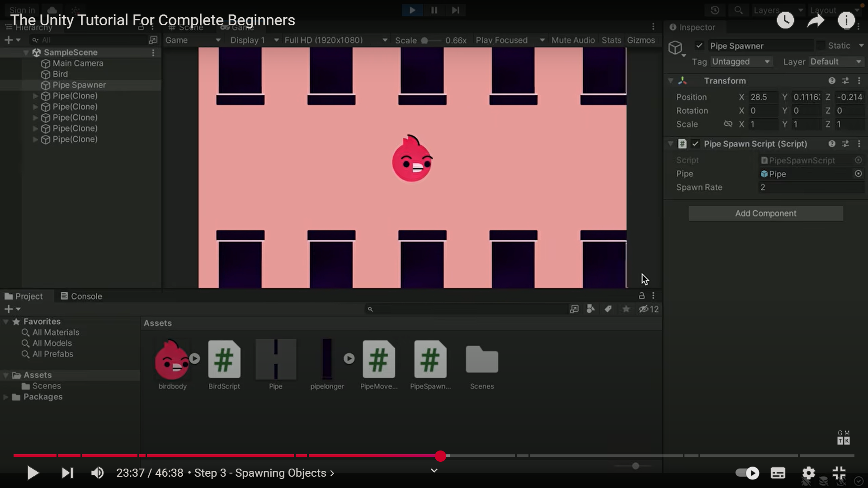Toggle Static checkbox in Inspector

coord(821,46)
